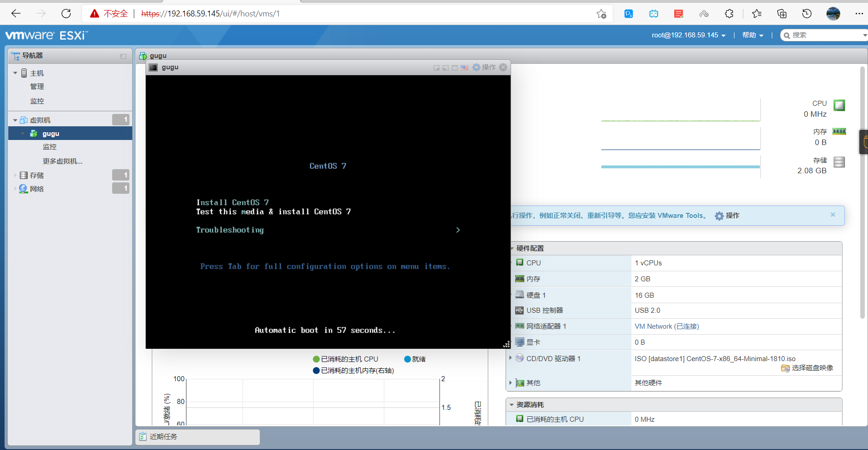Open browser history
The height and width of the screenshot is (450, 868).
[x=807, y=14]
